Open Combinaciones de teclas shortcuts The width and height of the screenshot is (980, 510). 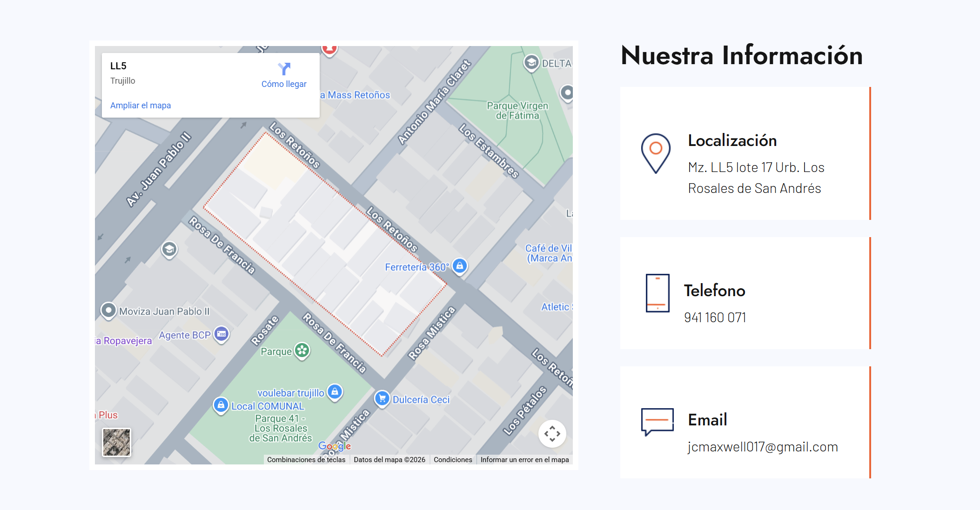coord(306,460)
